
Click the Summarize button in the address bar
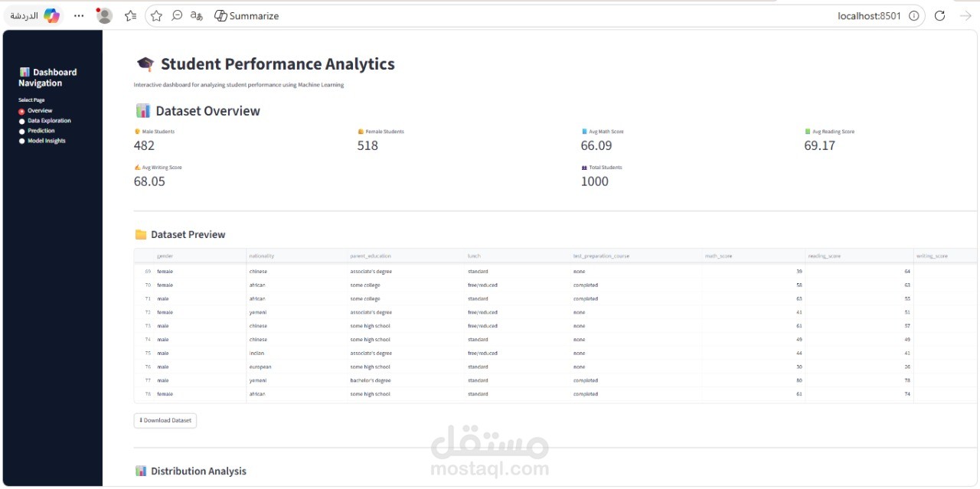tap(246, 15)
